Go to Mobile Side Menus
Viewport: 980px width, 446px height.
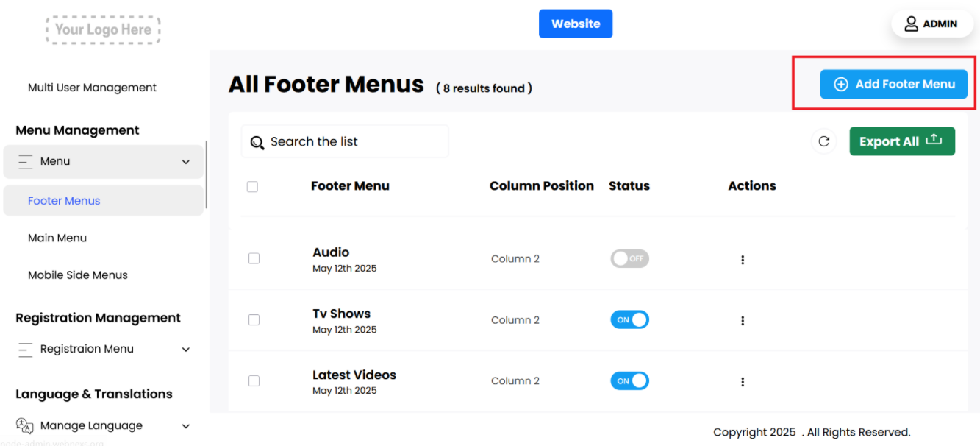(78, 275)
